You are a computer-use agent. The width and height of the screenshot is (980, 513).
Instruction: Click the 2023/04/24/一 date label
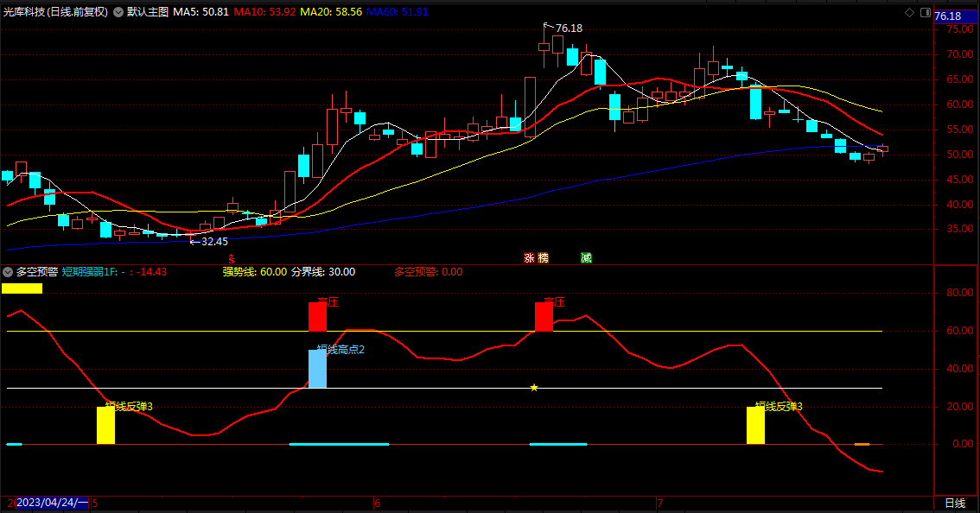(x=53, y=503)
